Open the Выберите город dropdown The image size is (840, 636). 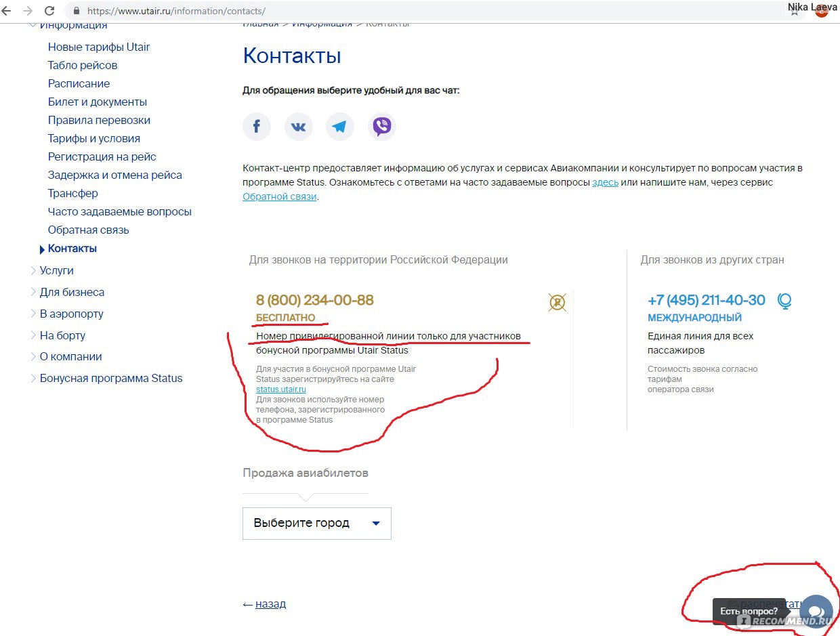[316, 523]
